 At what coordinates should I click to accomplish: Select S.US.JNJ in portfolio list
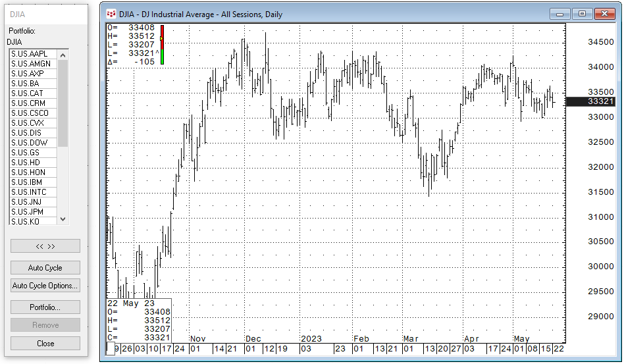click(x=34, y=201)
